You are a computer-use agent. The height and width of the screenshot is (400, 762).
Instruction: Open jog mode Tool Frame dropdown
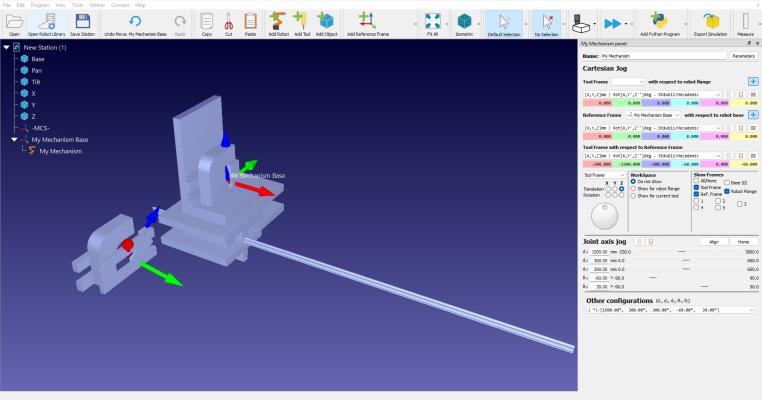click(x=605, y=175)
